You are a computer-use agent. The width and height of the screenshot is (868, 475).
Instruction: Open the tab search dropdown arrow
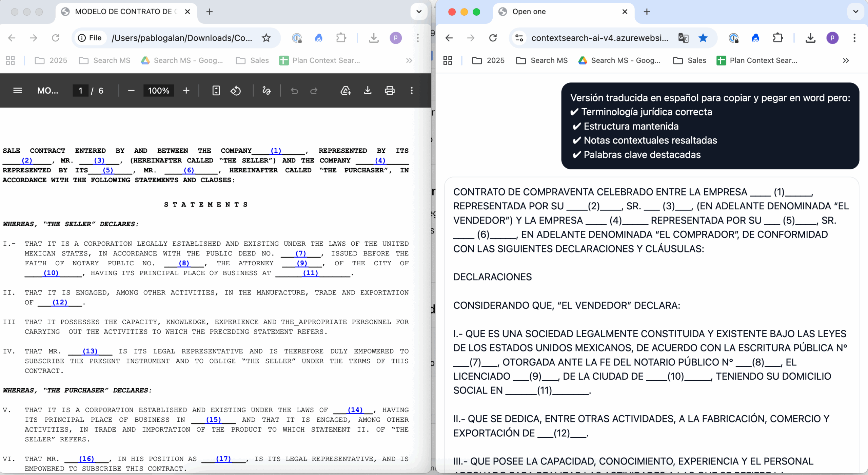point(418,12)
